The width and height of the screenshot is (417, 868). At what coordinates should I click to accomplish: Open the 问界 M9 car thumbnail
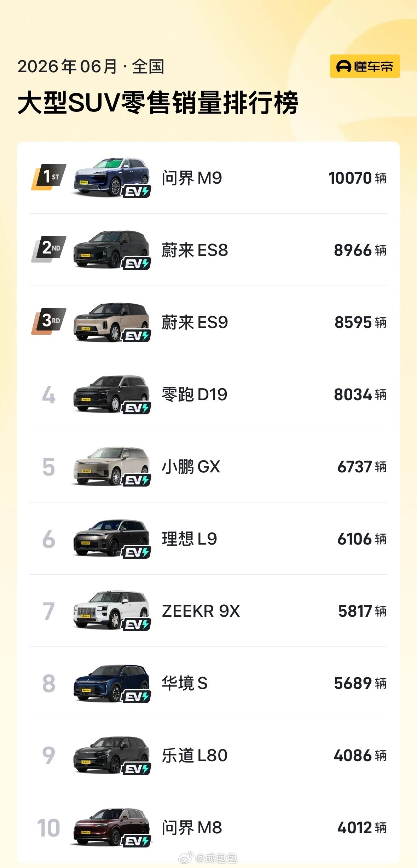tap(111, 177)
